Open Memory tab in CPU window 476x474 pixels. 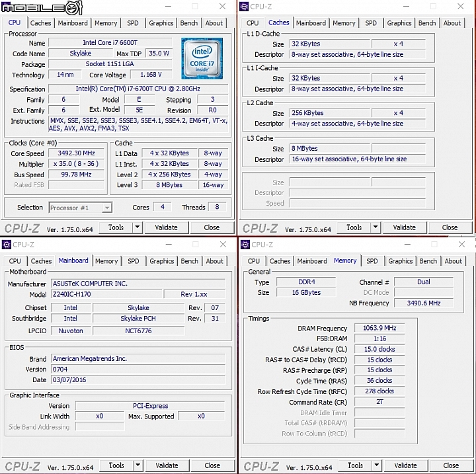pyautogui.click(x=106, y=23)
